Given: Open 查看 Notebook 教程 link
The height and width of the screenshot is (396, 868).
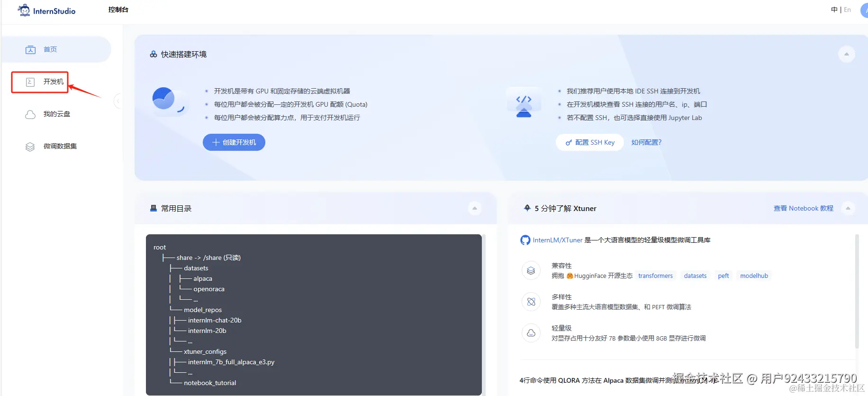Looking at the screenshot, I should pos(804,208).
